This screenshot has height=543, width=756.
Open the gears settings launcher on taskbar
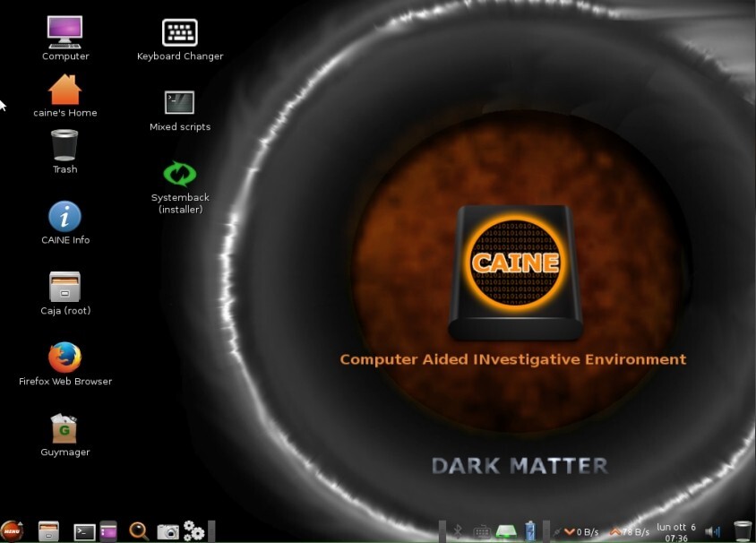click(193, 530)
